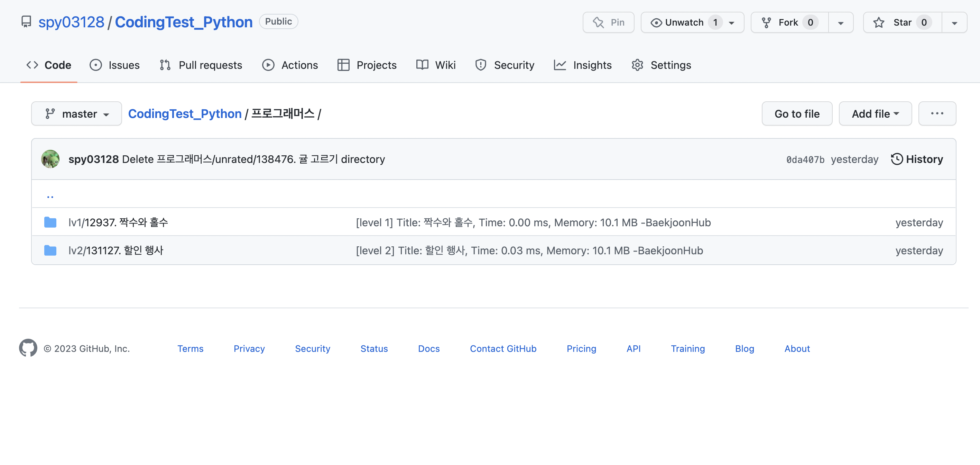Screen dimensions: 980x465
Task: Click folder icon for lv2/131127 row
Action: (50, 250)
